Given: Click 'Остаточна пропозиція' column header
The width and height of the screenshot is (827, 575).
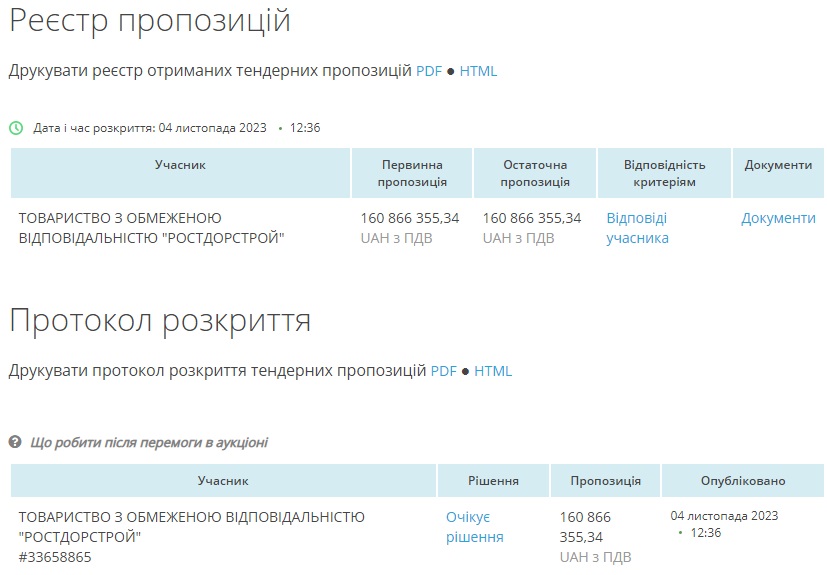Looking at the screenshot, I should [x=535, y=173].
